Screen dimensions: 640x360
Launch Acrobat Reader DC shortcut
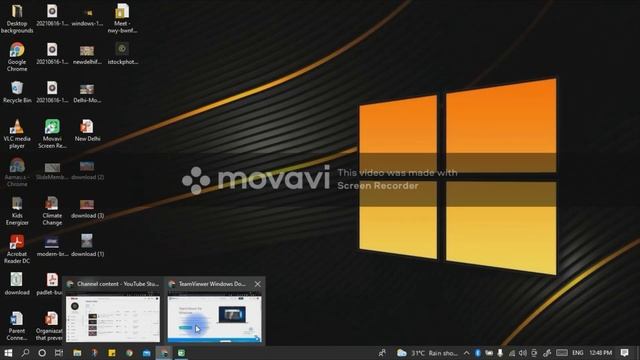[17, 249]
